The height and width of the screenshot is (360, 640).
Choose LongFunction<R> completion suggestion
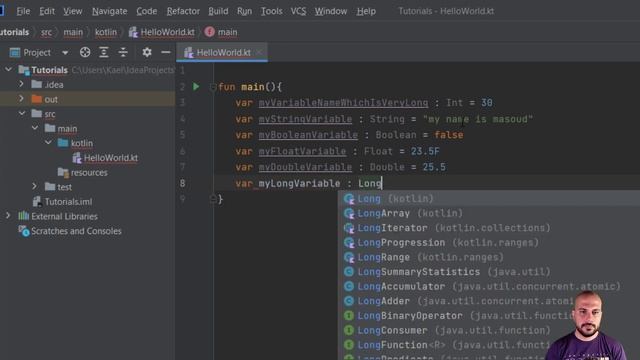coord(489,345)
